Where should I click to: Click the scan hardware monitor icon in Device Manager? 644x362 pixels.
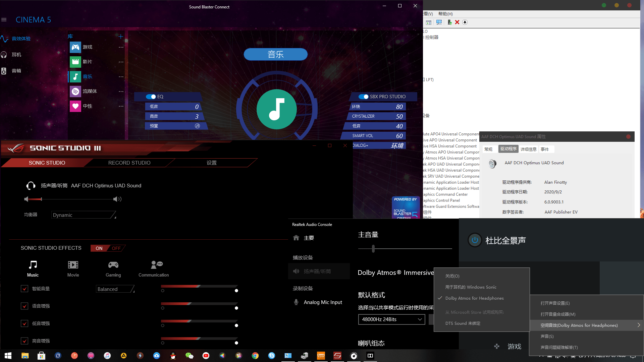pyautogui.click(x=439, y=22)
